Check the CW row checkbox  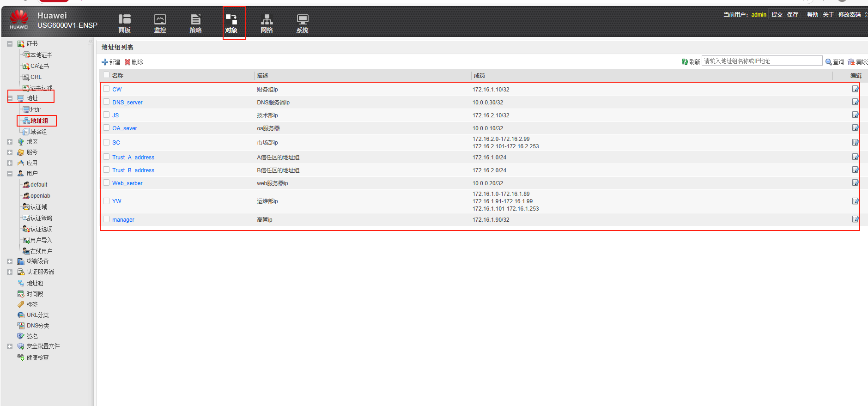pyautogui.click(x=106, y=89)
